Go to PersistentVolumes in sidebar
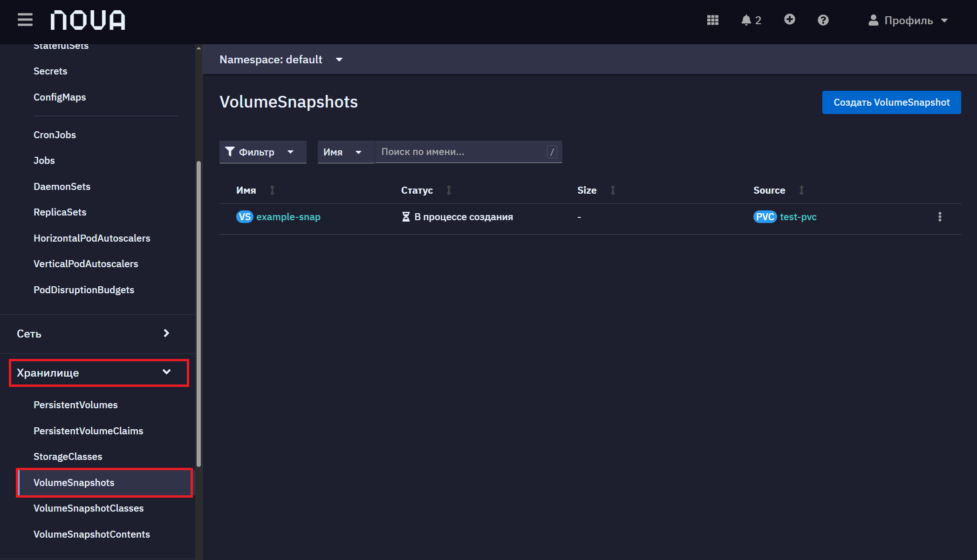This screenshot has height=560, width=977. click(75, 405)
